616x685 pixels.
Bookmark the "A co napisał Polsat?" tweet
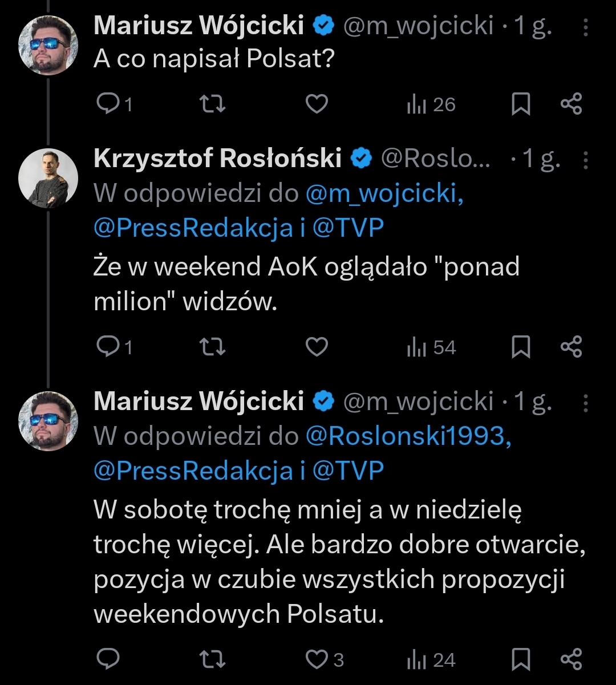click(x=520, y=104)
